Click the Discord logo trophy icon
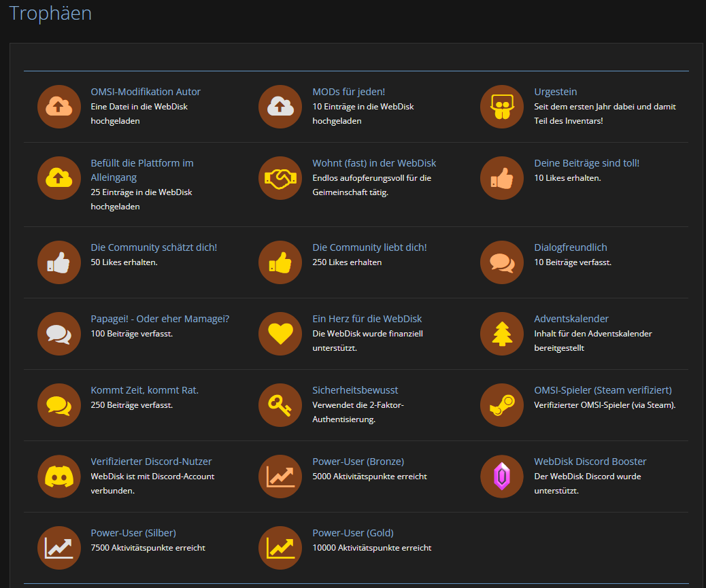This screenshot has width=706, height=588. pyautogui.click(x=58, y=477)
